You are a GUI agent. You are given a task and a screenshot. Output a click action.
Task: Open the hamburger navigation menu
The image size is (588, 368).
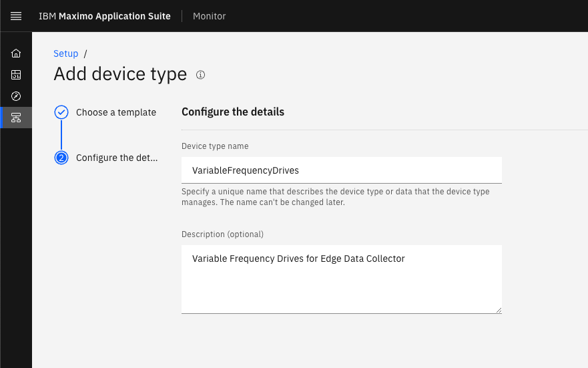16,16
